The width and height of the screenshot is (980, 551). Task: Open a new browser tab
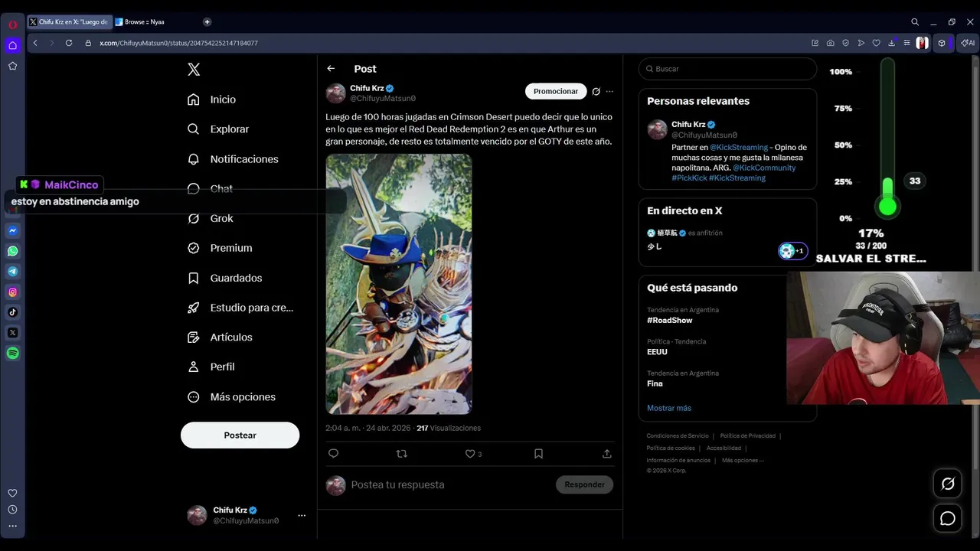tap(207, 22)
